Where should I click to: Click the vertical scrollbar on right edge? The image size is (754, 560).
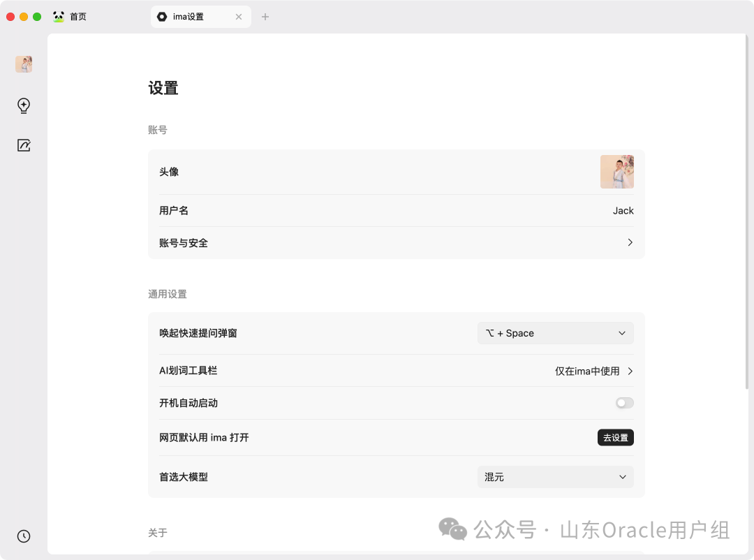point(747,212)
